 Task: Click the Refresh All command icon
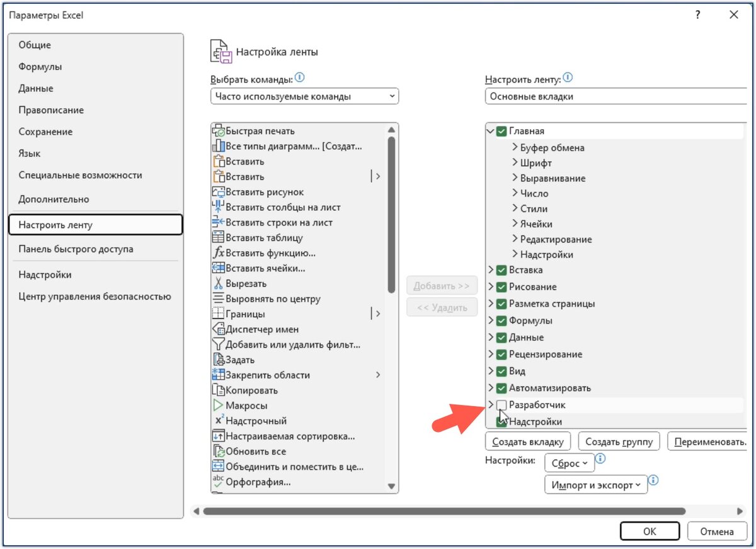tap(219, 451)
